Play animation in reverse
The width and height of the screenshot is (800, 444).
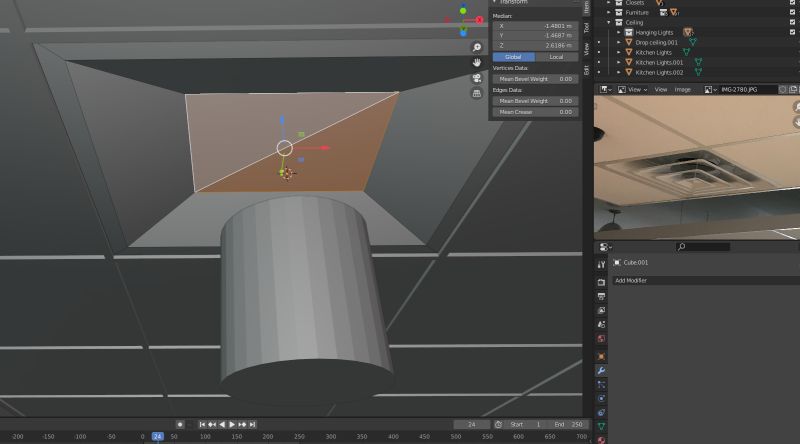pyautogui.click(x=222, y=424)
